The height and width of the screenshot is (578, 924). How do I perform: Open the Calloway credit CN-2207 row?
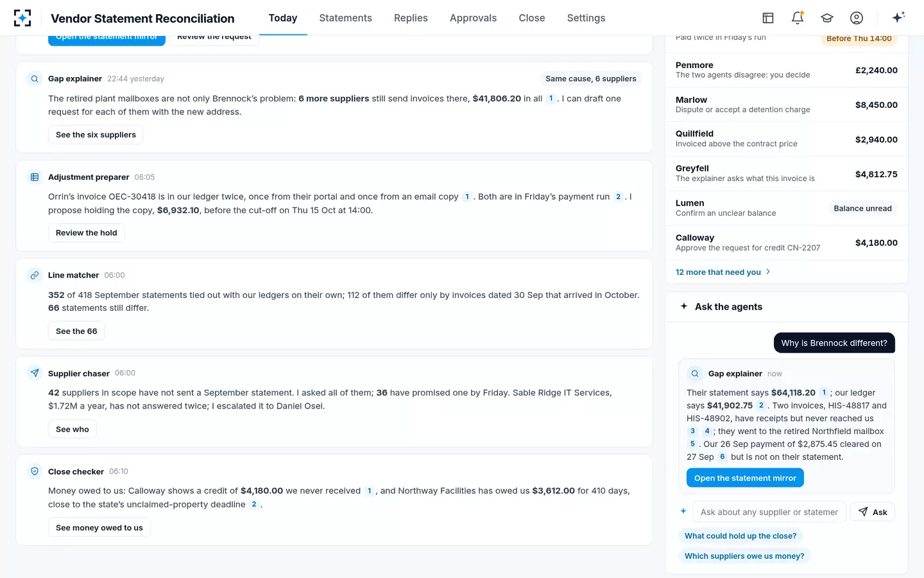(x=787, y=243)
